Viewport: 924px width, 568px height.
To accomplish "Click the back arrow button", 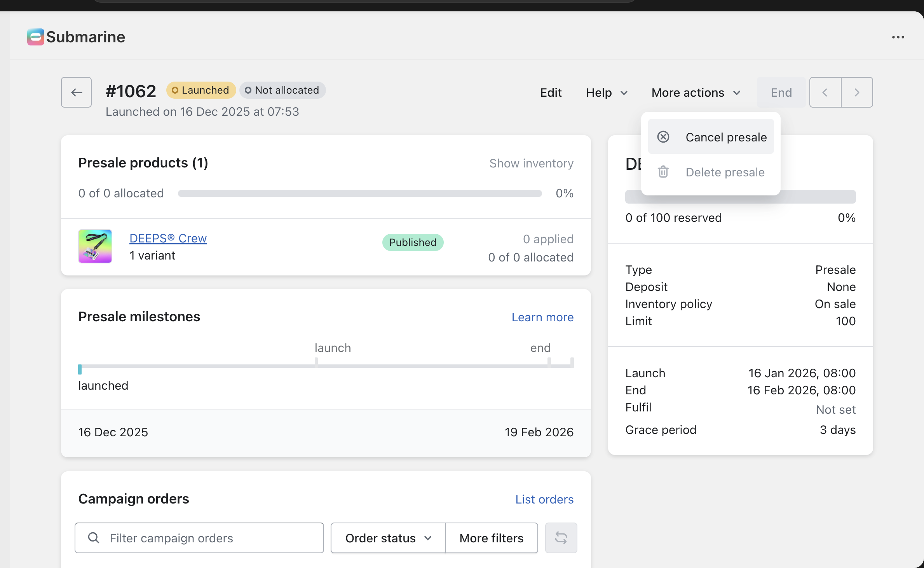I will (76, 92).
